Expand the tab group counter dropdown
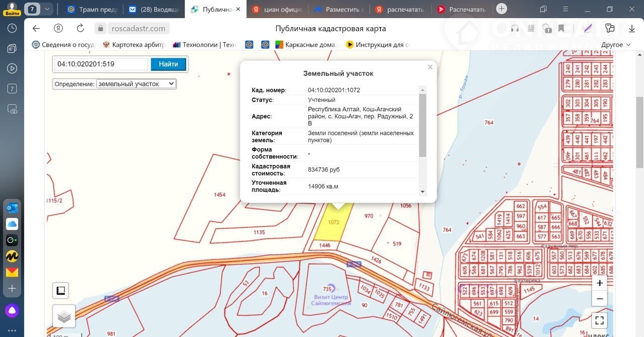Screen dimensions: 644x337 47,9
